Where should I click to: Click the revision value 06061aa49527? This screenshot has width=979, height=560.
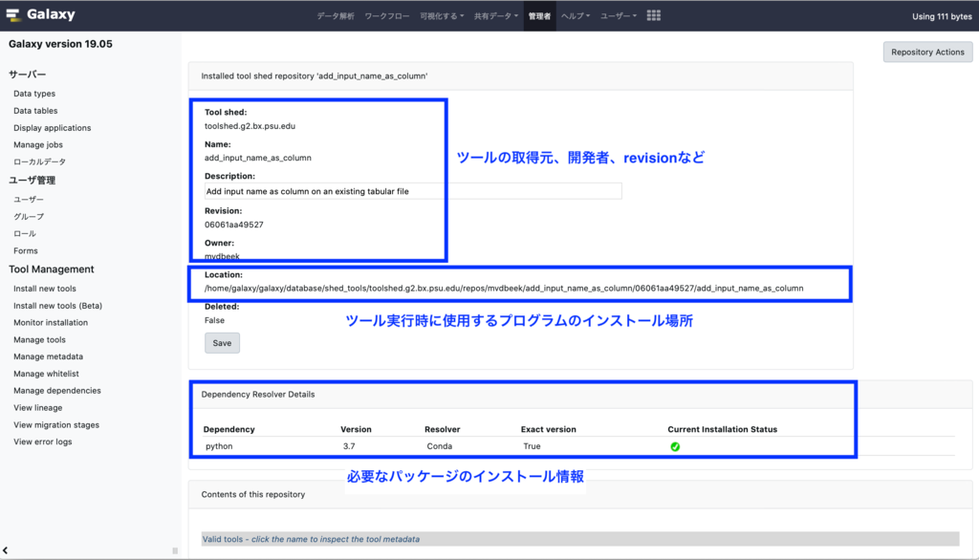[x=234, y=225]
